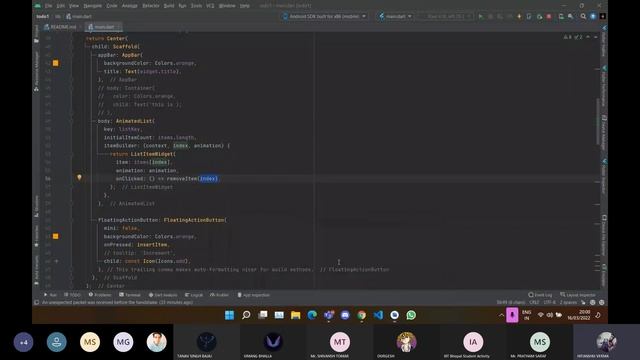Viewport: 640px width, 360px height.
Task: Open Microsoft Teams from the taskbar
Action: (329, 315)
